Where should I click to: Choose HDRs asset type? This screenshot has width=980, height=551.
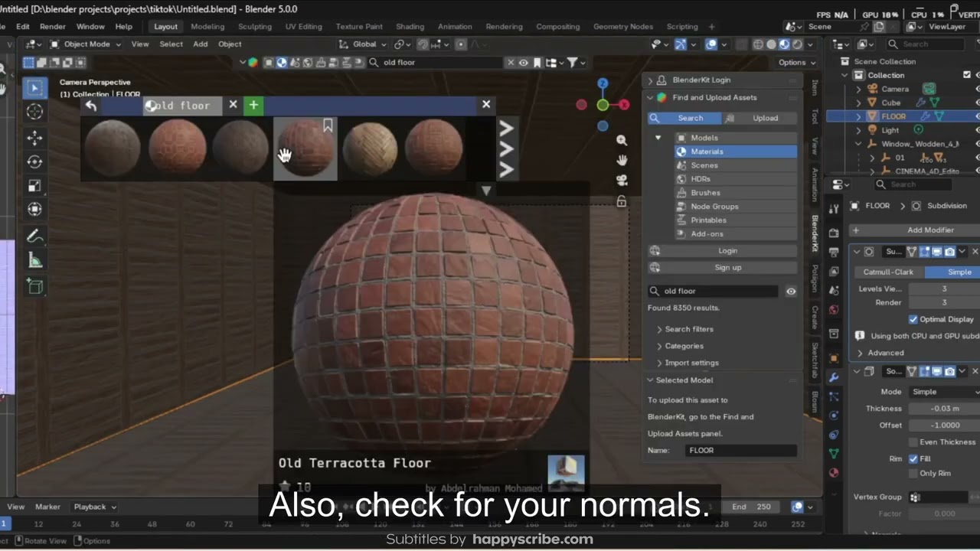pos(736,179)
